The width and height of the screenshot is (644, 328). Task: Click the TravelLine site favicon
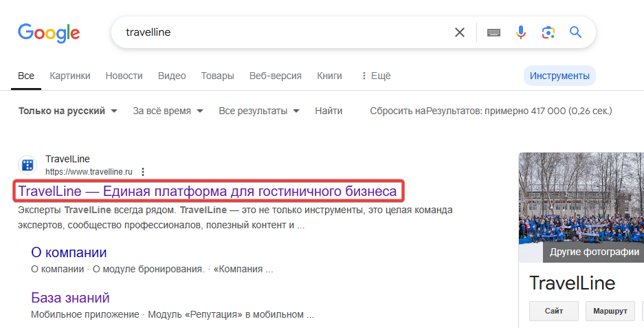click(27, 165)
